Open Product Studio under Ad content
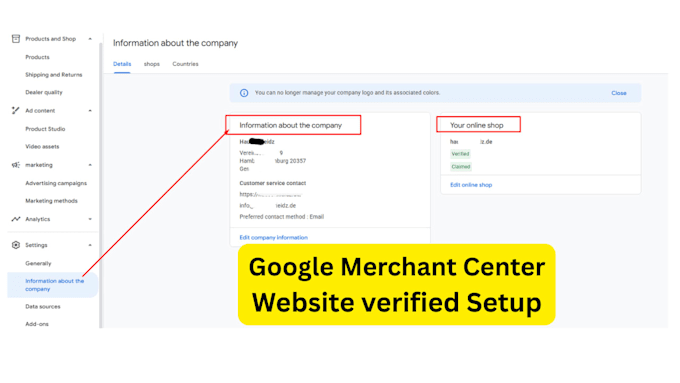This screenshot has width=680, height=383. click(x=45, y=129)
